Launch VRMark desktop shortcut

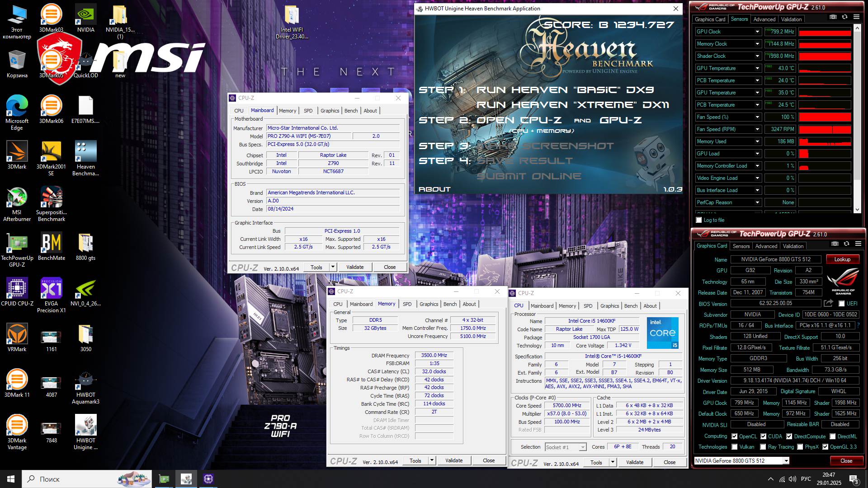click(x=17, y=338)
